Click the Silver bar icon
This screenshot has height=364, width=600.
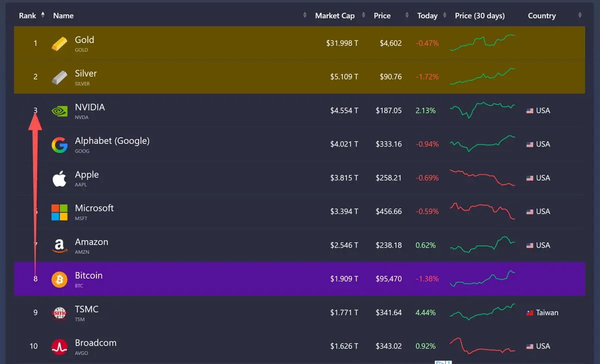tap(59, 77)
